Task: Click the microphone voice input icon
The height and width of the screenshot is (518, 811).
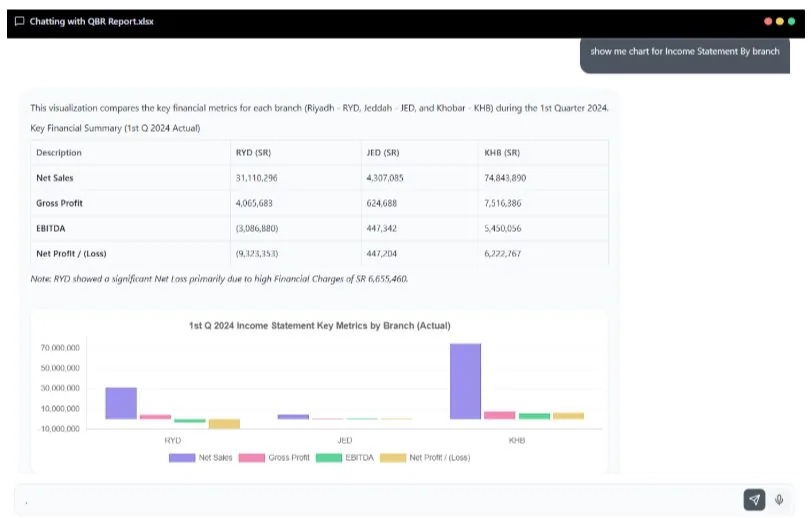Action: coord(779,499)
